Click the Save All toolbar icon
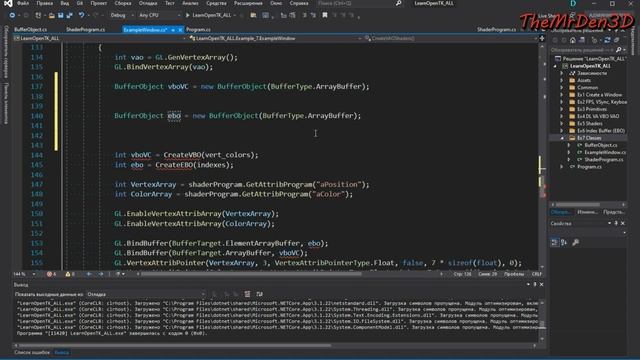Image resolution: width=640 pixels, height=360 pixels. (69, 16)
